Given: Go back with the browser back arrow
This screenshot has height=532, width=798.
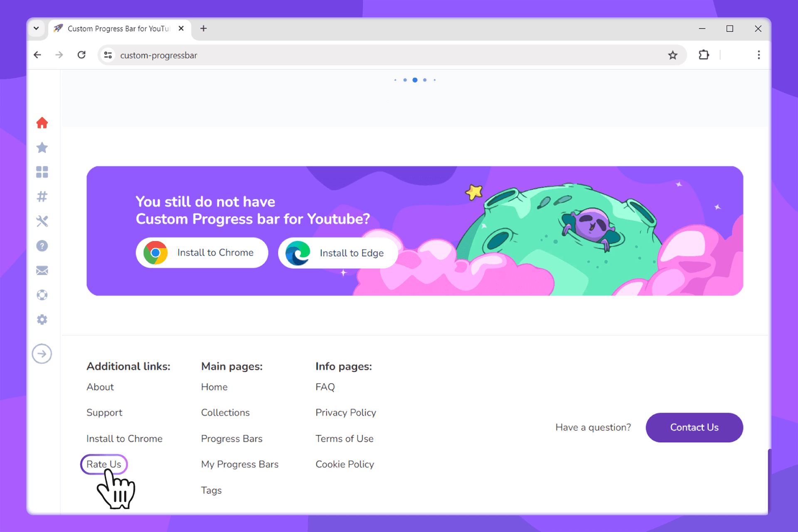Looking at the screenshot, I should [x=37, y=55].
